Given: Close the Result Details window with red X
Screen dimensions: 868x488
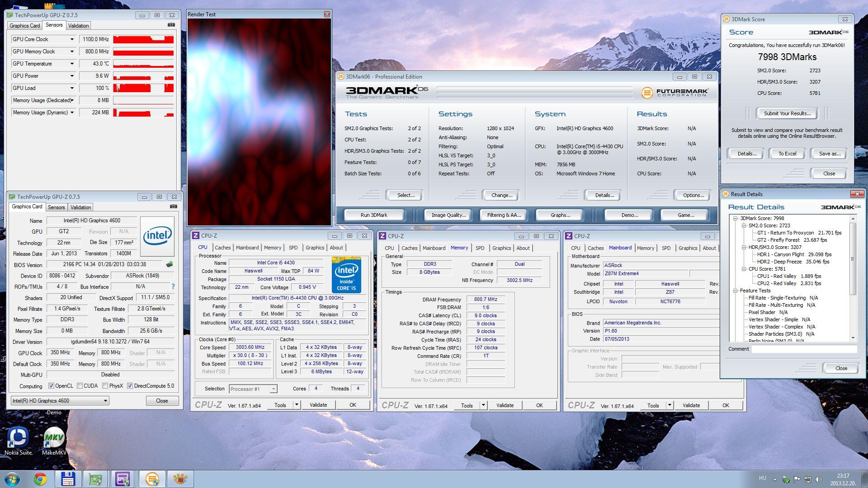Looking at the screenshot, I should pyautogui.click(x=857, y=194).
